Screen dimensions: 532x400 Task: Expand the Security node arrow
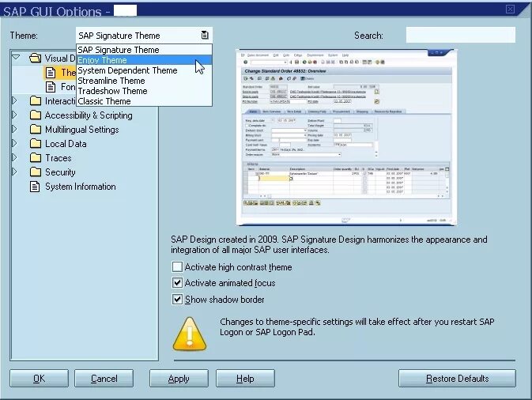(14, 172)
